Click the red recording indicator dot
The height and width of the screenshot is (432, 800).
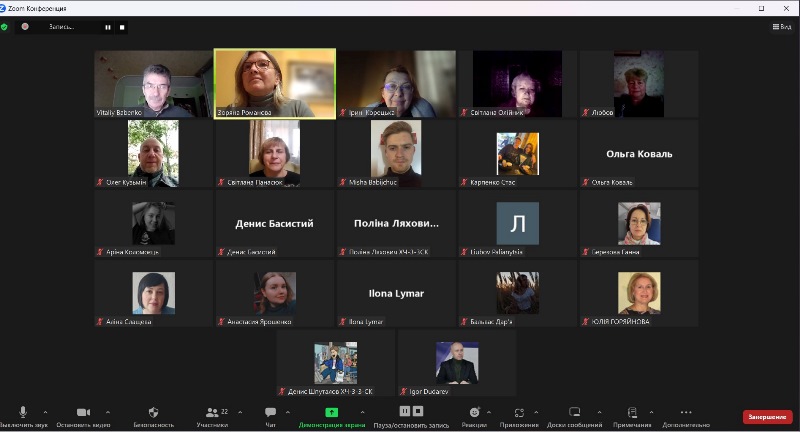coord(25,27)
